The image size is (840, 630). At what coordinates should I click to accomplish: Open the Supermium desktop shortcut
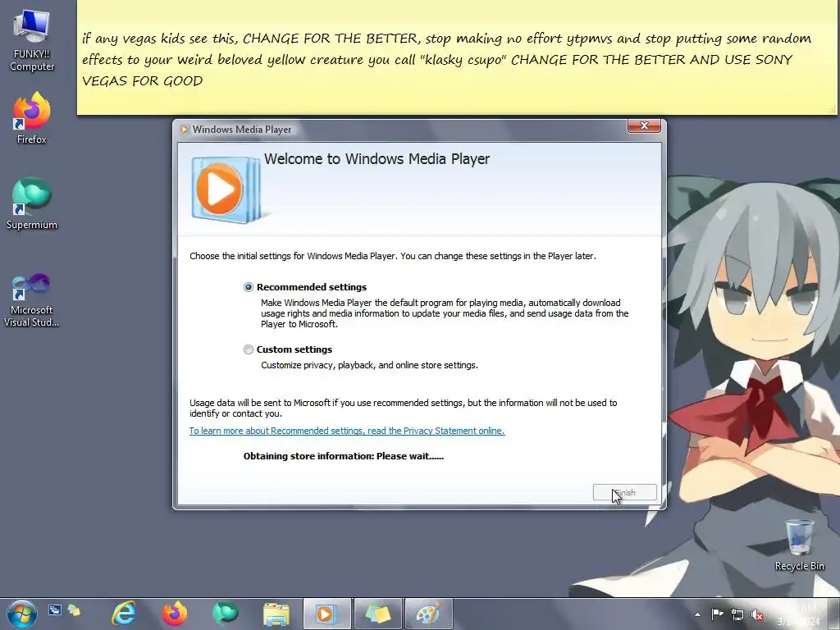[x=32, y=203]
